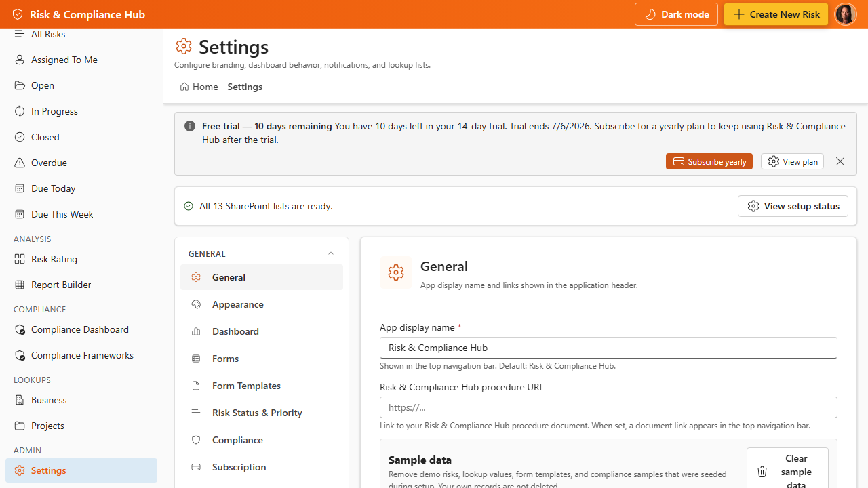Viewport: 868px width, 488px height.
Task: Click the Assigned To Me person icon
Action: 20,60
